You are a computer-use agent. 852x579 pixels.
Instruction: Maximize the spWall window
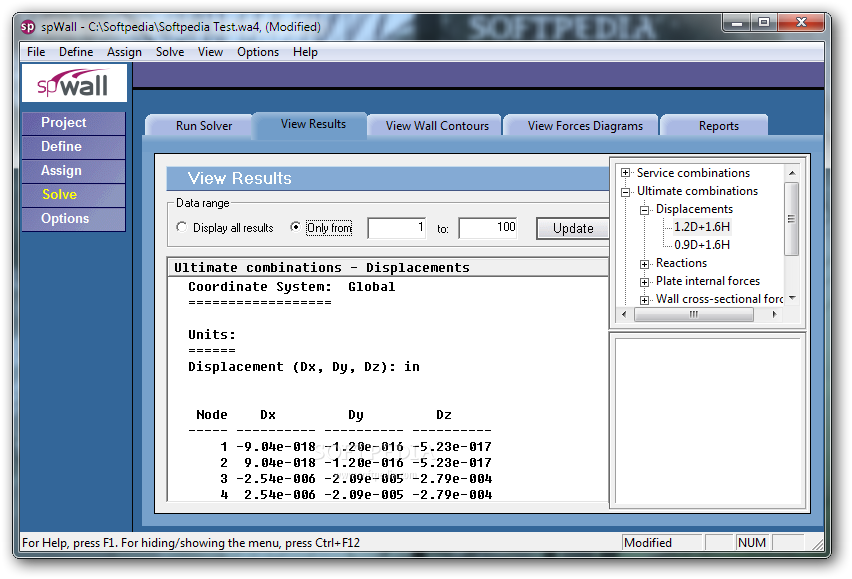(x=764, y=22)
